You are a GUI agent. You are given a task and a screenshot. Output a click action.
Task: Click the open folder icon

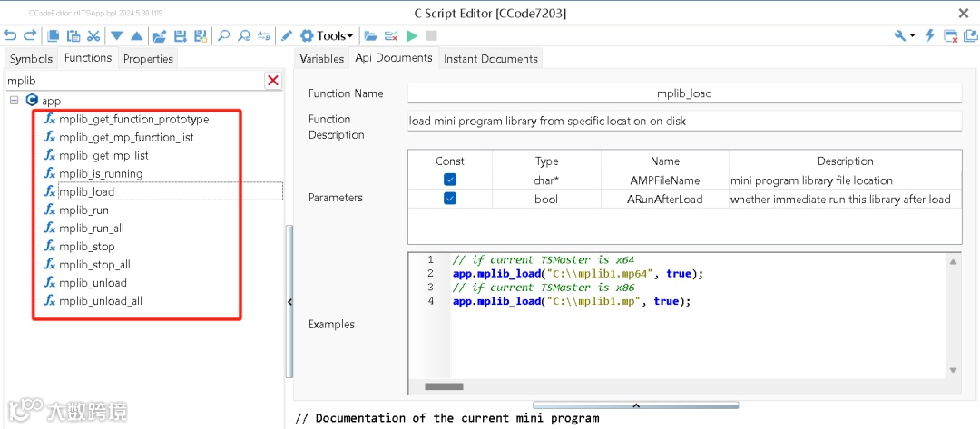(x=371, y=35)
